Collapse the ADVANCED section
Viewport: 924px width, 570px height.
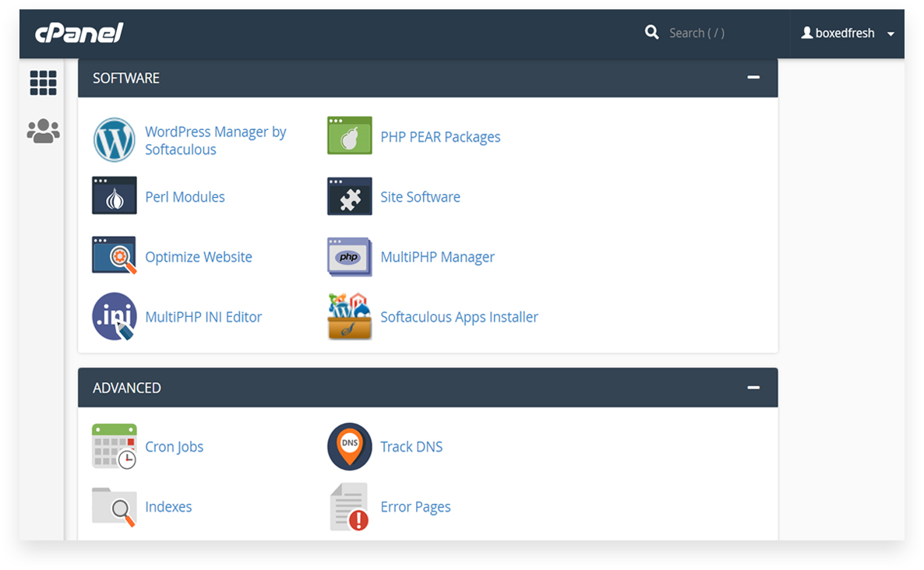coord(753,386)
